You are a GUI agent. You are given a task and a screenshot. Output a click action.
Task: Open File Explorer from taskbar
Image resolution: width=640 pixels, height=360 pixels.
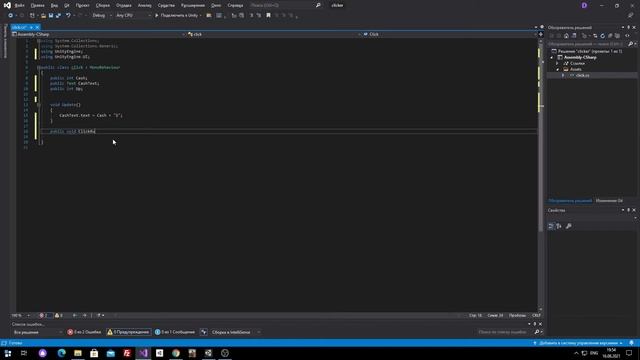pos(78,353)
